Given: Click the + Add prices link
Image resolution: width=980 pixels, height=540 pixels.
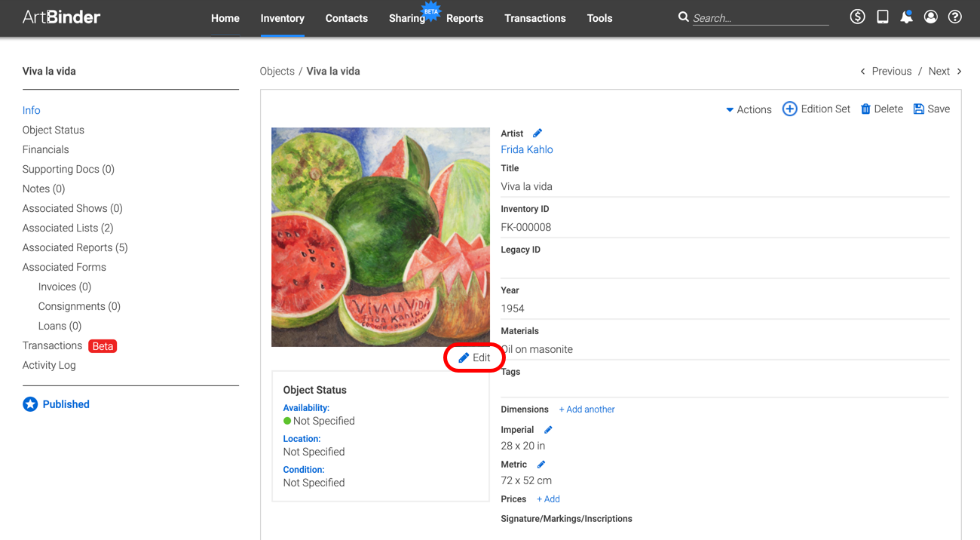Looking at the screenshot, I should [x=548, y=499].
